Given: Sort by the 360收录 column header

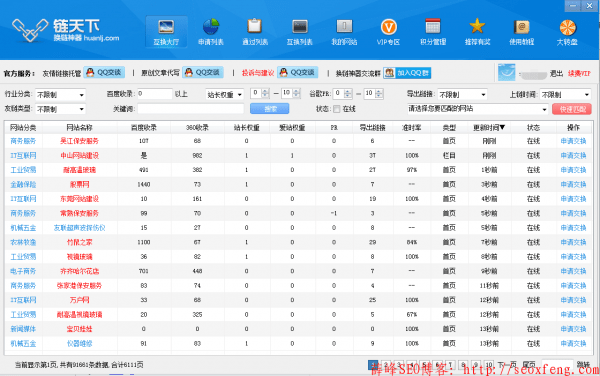Looking at the screenshot, I should (x=197, y=127).
